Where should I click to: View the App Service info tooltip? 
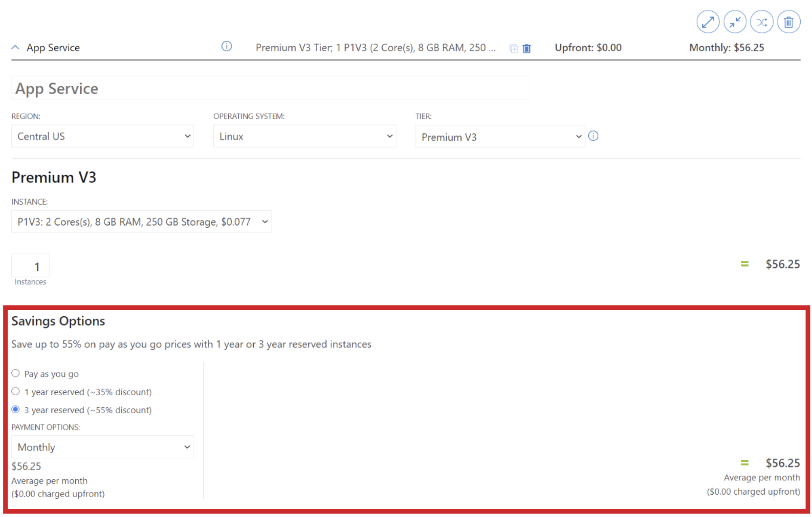coord(226,46)
